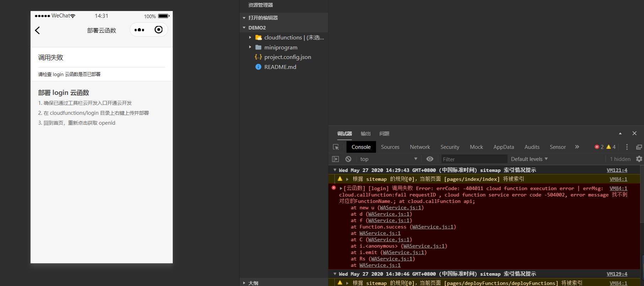Click the 调用失败 heading in simulator
The height and width of the screenshot is (286, 644).
point(50,58)
